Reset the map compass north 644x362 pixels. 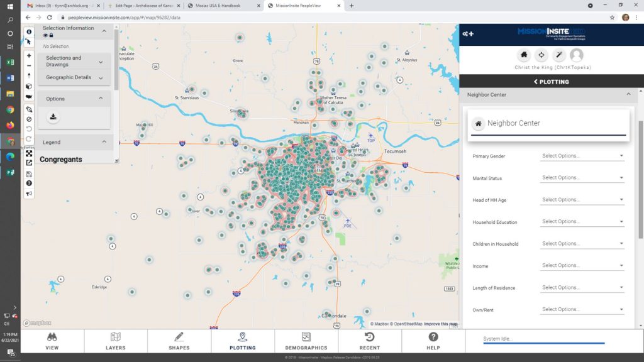tap(29, 75)
